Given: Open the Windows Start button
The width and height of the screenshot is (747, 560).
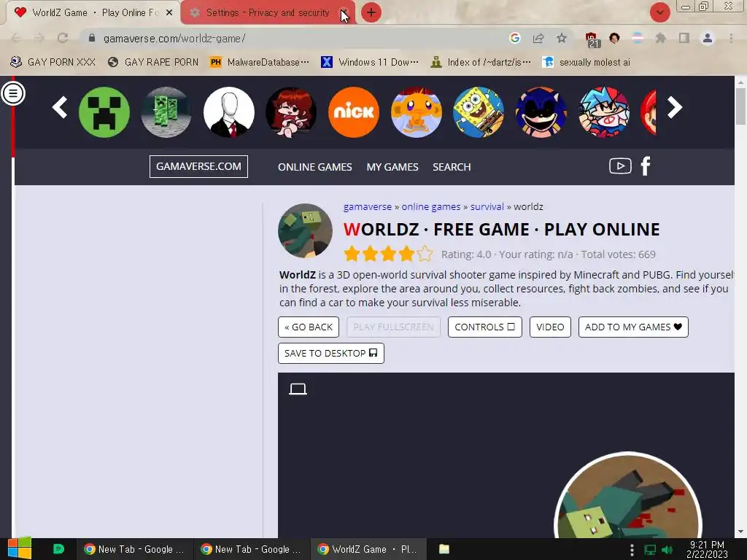Looking at the screenshot, I should [19, 549].
